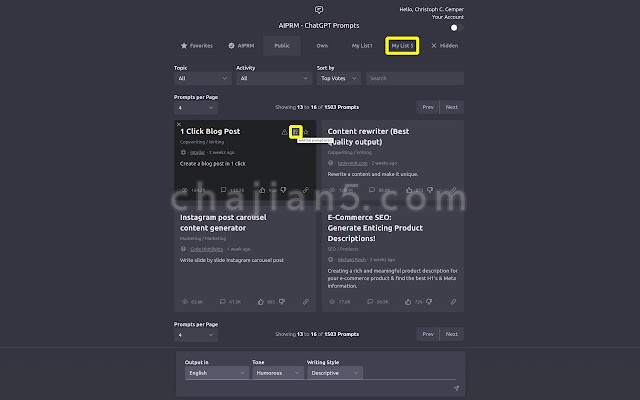Thumbs down the 1 Click Blog Post prompt
The image size is (640, 400).
pyautogui.click(x=283, y=190)
